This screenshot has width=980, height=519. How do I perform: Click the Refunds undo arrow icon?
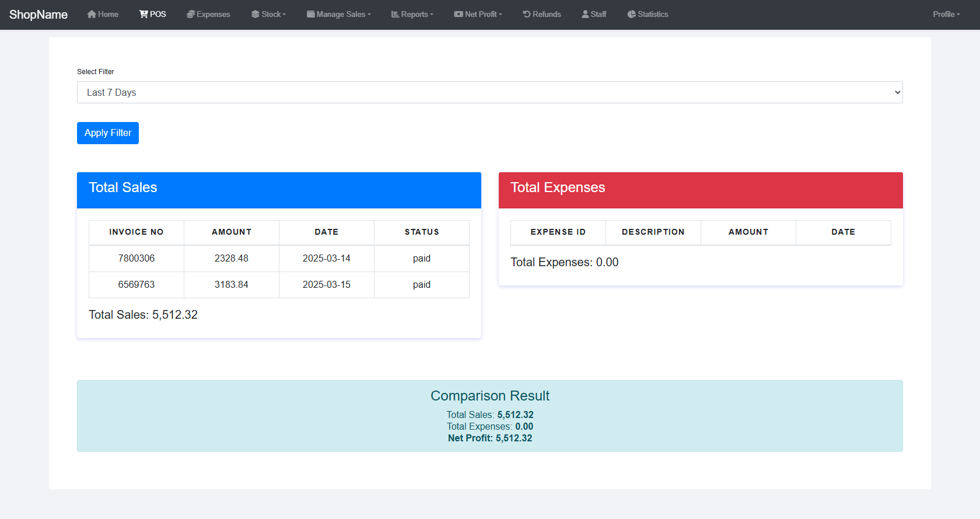tap(527, 14)
